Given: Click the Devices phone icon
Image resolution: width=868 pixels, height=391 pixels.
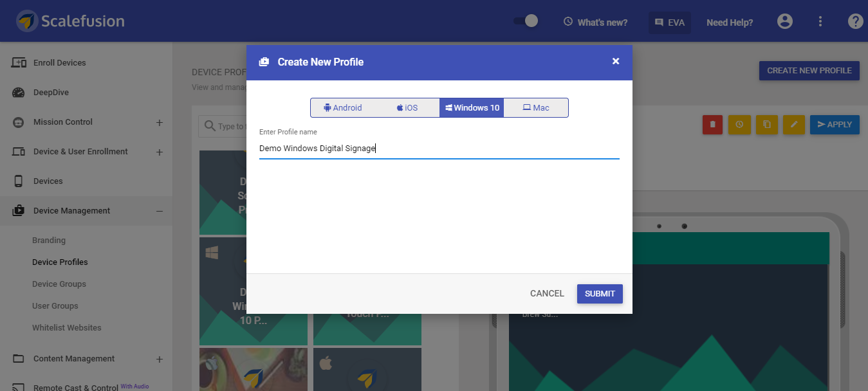Looking at the screenshot, I should click(x=19, y=181).
